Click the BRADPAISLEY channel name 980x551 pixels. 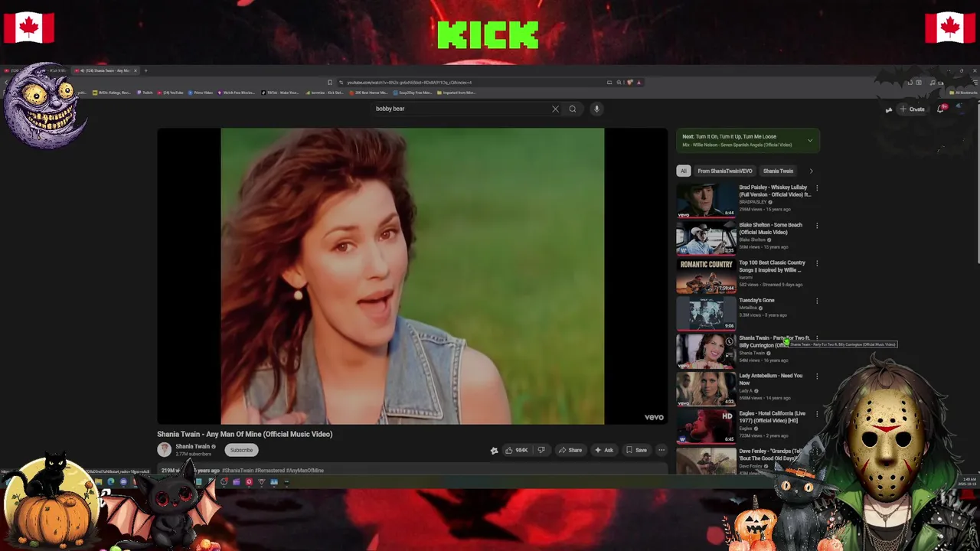(x=753, y=202)
